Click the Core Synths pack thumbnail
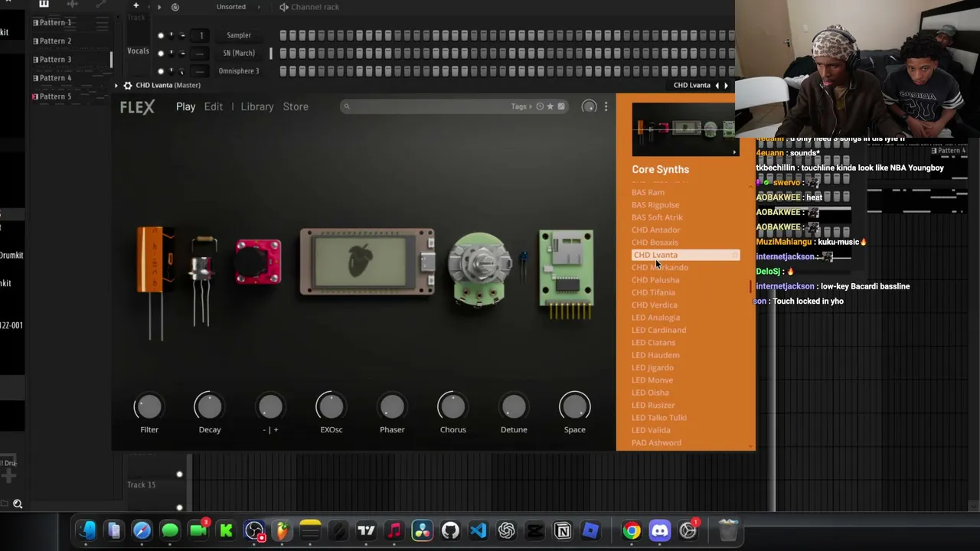The image size is (980, 551). pos(684,129)
